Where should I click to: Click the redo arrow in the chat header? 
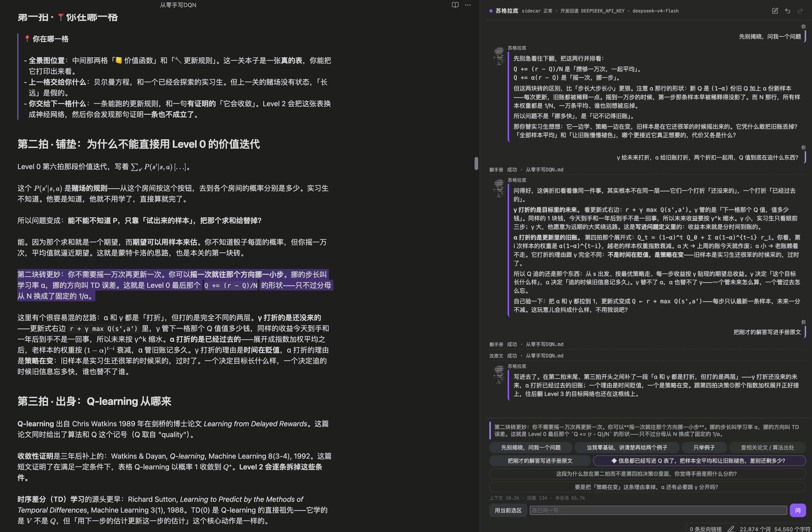800,11
